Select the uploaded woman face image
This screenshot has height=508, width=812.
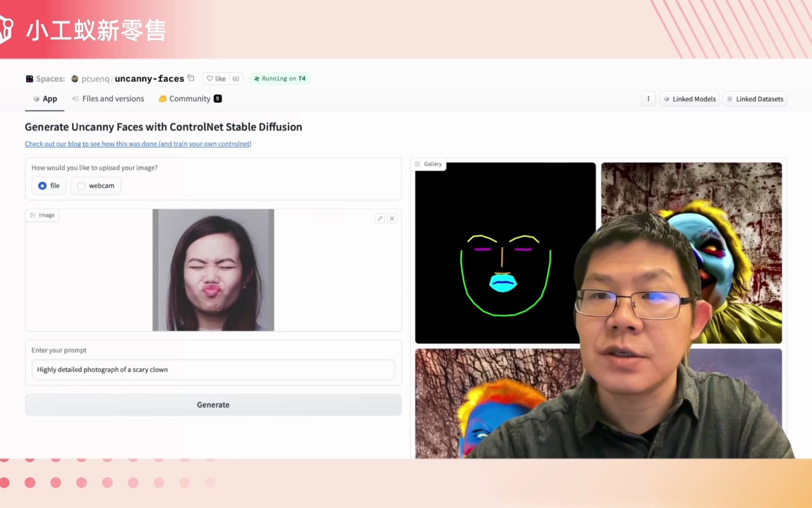213,270
